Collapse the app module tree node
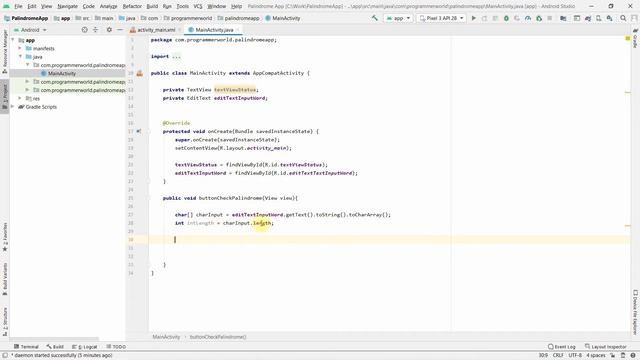The image size is (640, 360). [13, 40]
